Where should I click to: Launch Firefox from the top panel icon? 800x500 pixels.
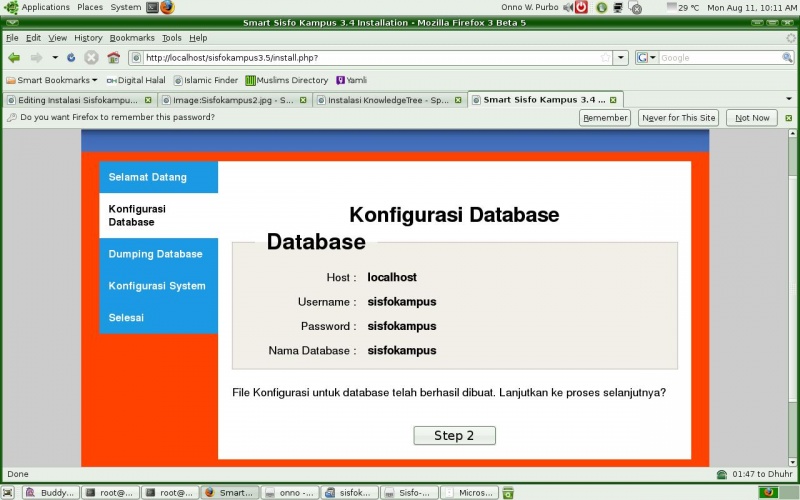pyautogui.click(x=167, y=7)
